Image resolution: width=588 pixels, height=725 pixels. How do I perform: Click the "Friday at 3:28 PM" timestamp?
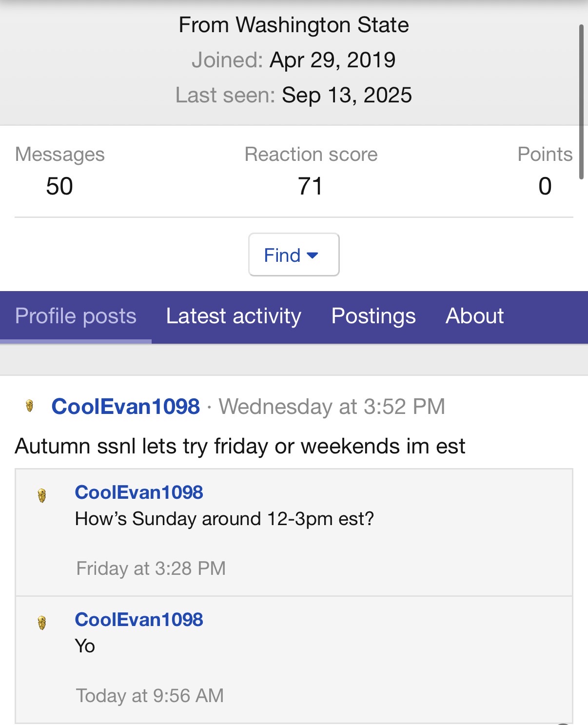151,568
